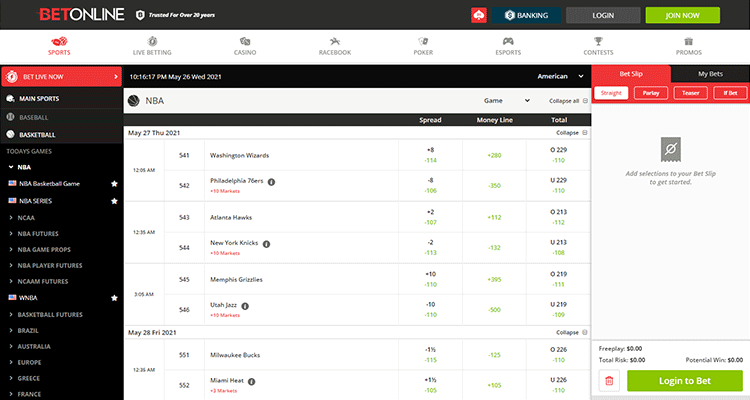Toggle favorite star for NBA Series
This screenshot has height=400, width=750.
tap(114, 201)
